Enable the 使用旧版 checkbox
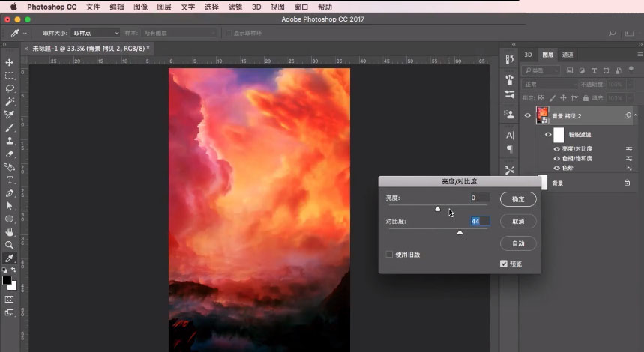The height and width of the screenshot is (352, 644). 389,255
